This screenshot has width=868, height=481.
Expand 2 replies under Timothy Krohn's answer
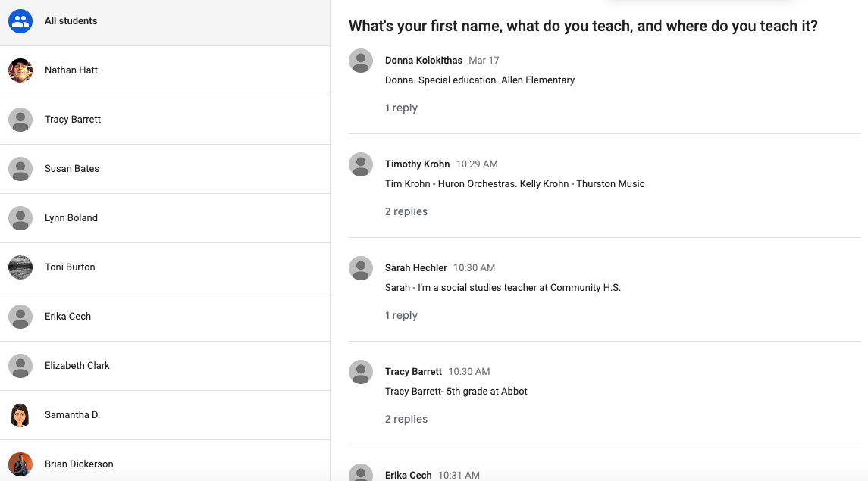pyautogui.click(x=406, y=212)
